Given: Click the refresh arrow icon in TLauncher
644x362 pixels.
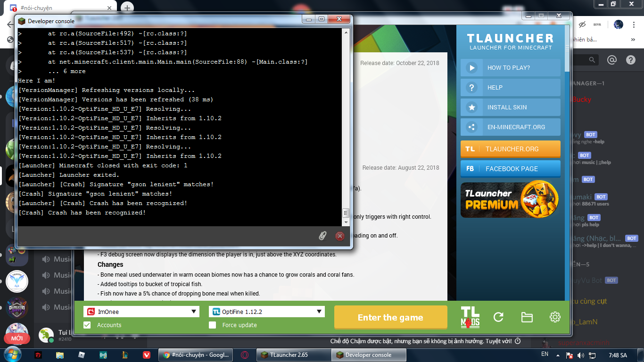Looking at the screenshot, I should coord(498,317).
